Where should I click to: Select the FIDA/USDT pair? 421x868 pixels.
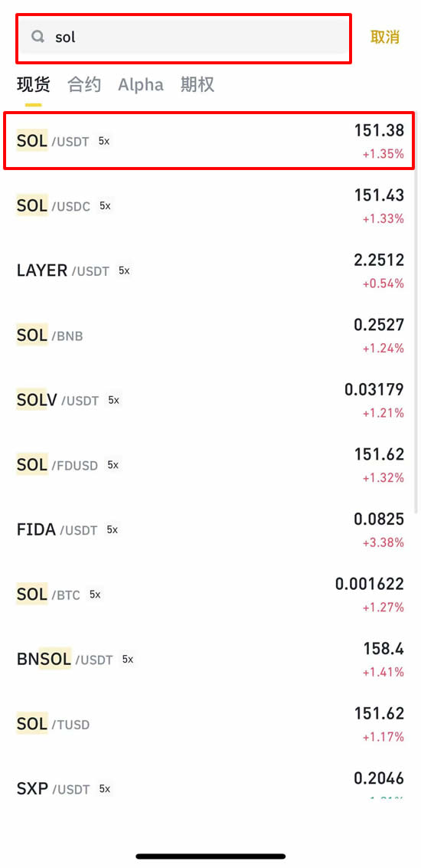click(x=210, y=530)
